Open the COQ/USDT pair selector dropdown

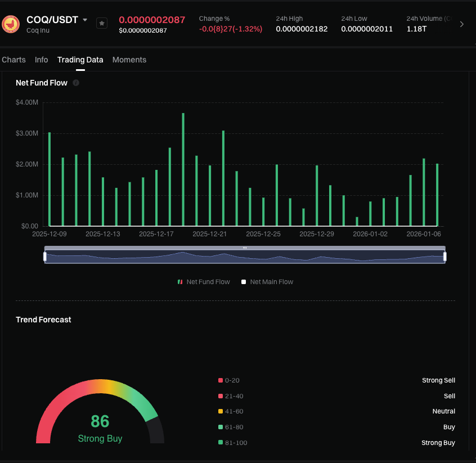[x=86, y=19]
